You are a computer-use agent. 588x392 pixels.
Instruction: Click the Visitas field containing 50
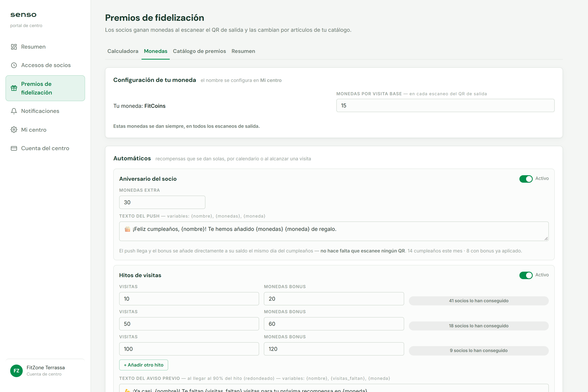[x=189, y=324]
